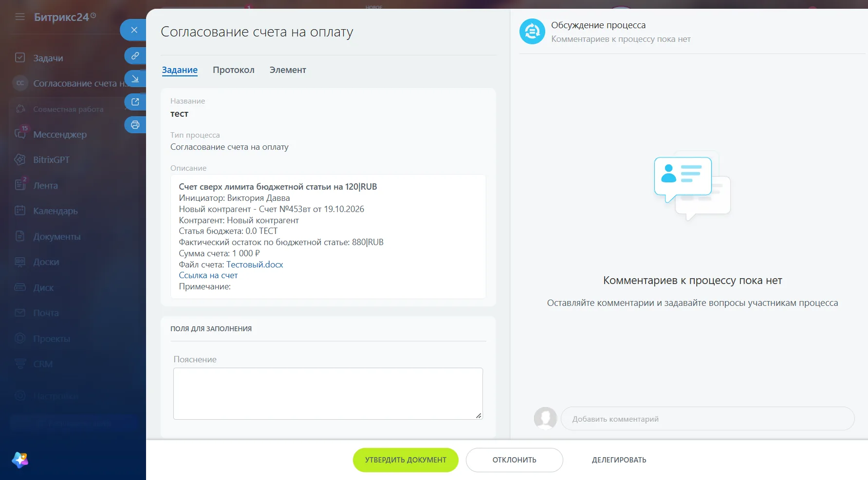Click the Битрикс24 logo
This screenshot has height=480, width=868.
click(65, 17)
